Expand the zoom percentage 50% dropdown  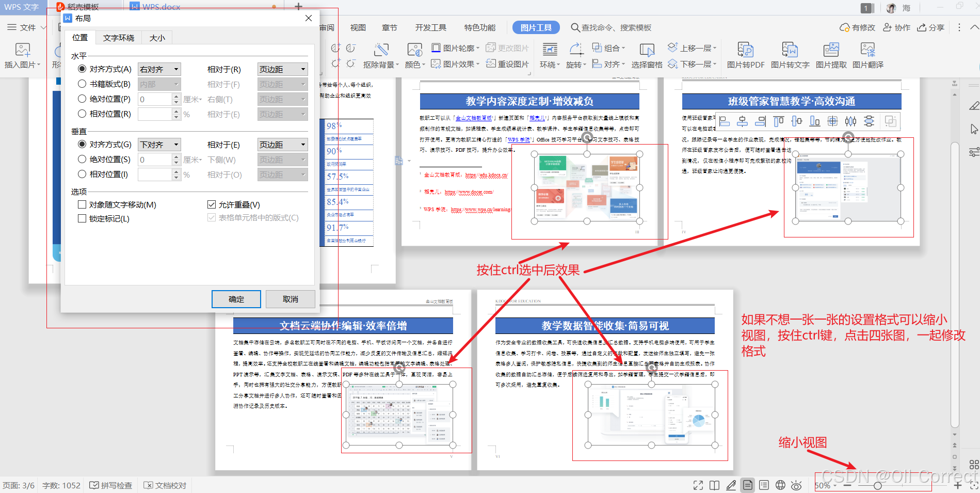click(834, 486)
